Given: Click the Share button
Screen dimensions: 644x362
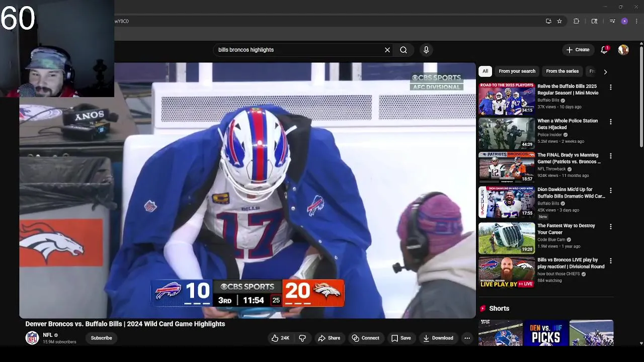Looking at the screenshot, I should (x=329, y=338).
